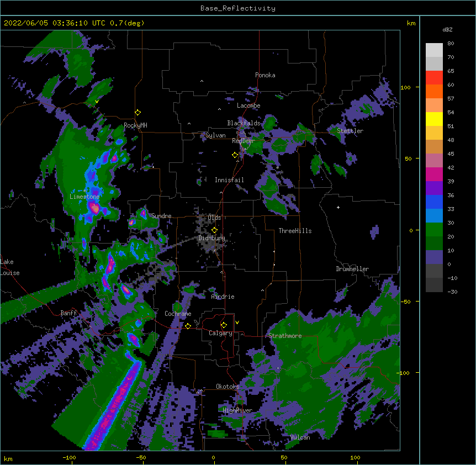Click the bright yellow 51-54 dBZ swatch
Viewport: 476px width, 465px height.
click(x=434, y=119)
